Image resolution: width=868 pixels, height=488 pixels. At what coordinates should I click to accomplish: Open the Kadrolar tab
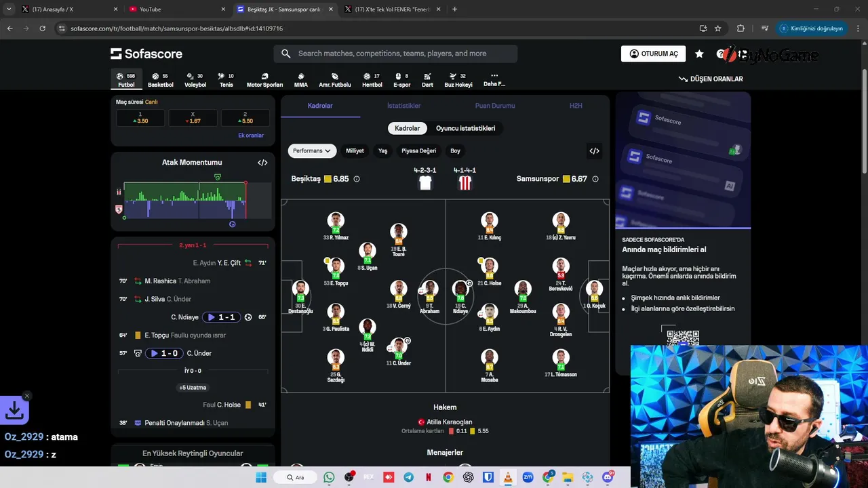[x=320, y=106]
